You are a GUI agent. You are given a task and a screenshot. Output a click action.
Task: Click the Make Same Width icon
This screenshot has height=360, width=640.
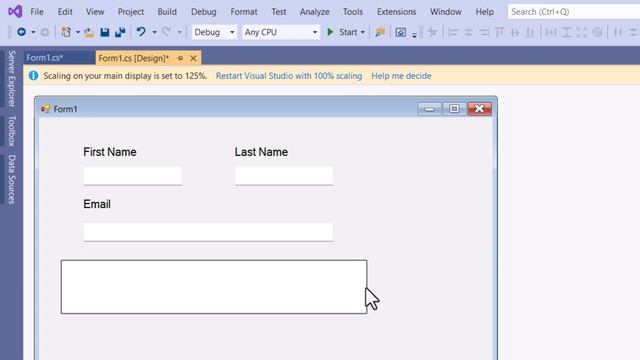tap(551, 32)
